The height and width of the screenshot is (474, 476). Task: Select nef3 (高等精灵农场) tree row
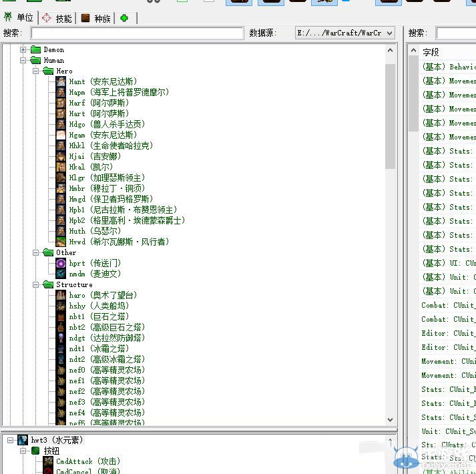point(100,402)
